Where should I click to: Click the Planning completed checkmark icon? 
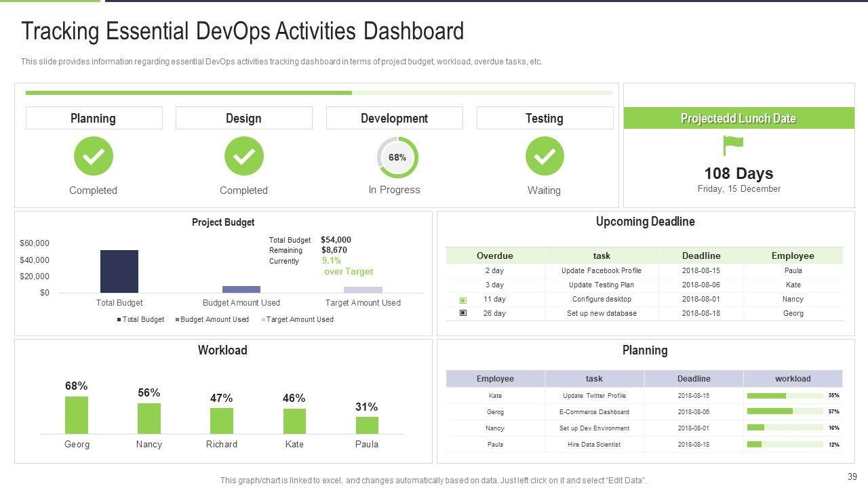(x=94, y=156)
